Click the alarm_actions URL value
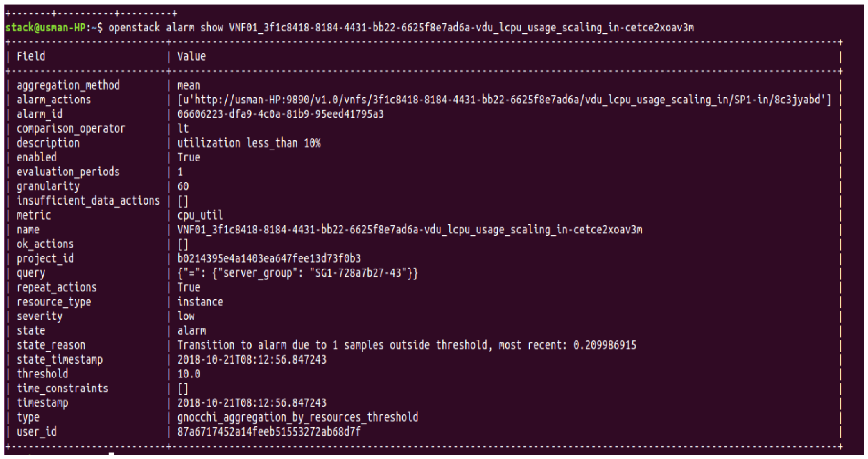The image size is (868, 459). (x=504, y=100)
